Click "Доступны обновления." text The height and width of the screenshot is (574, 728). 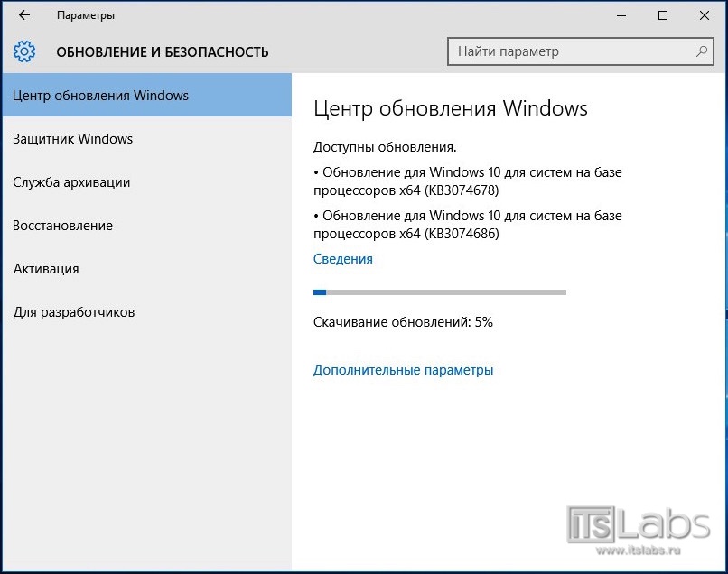(385, 147)
